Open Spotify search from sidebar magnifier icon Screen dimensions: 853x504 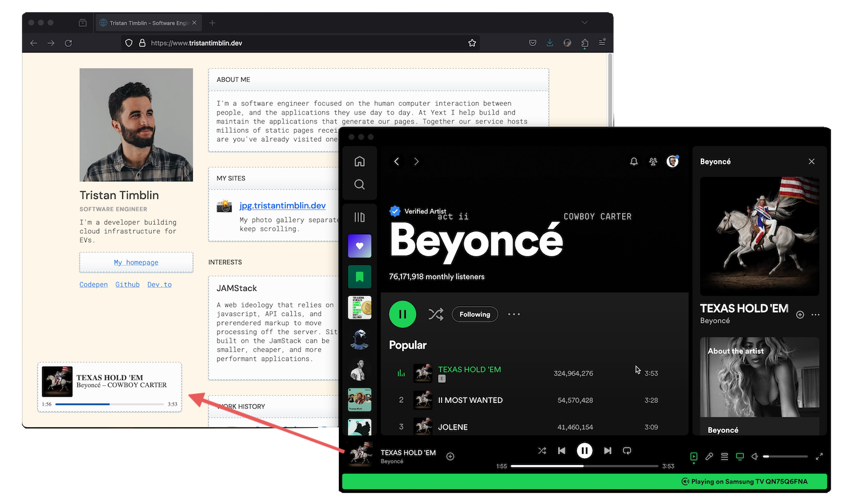[x=359, y=184]
